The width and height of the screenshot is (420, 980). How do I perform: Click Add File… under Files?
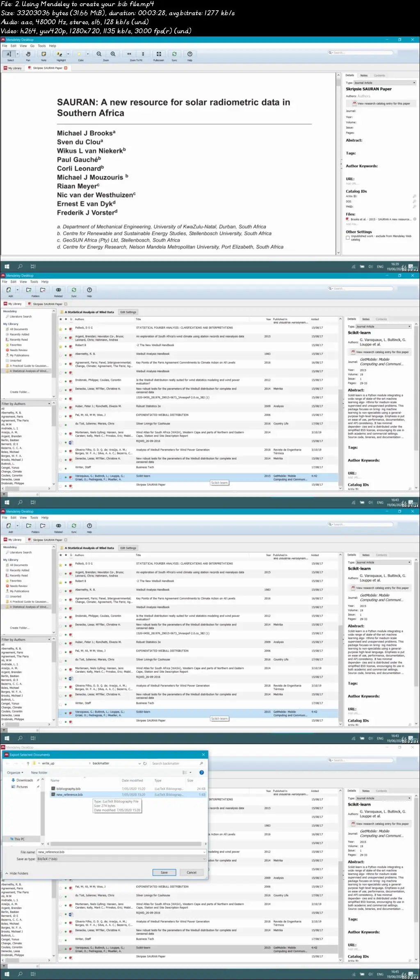352,224
